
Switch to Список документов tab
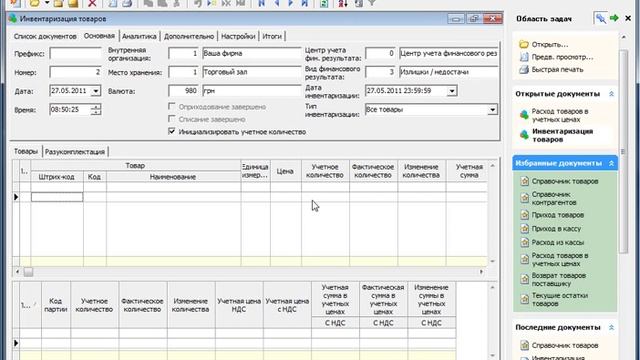coord(45,36)
